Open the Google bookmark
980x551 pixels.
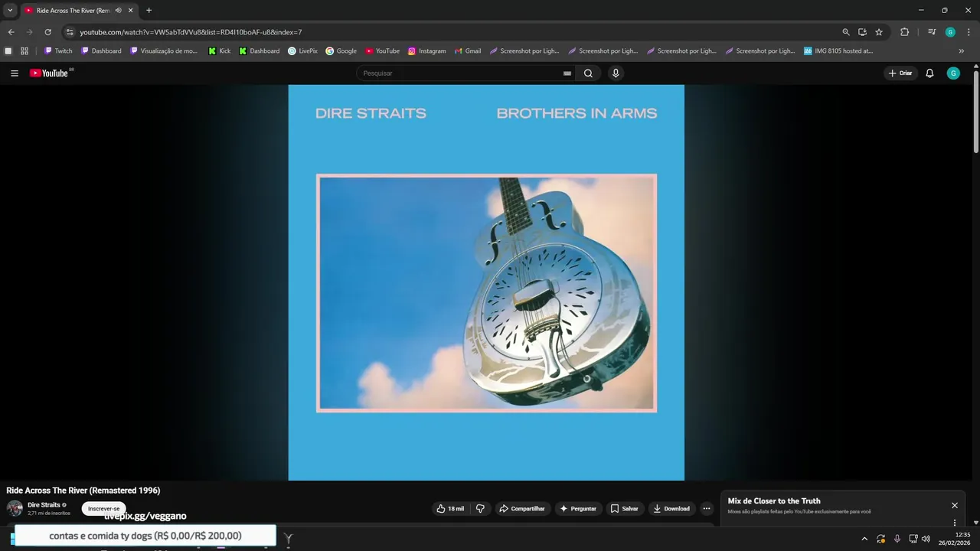[x=341, y=51]
